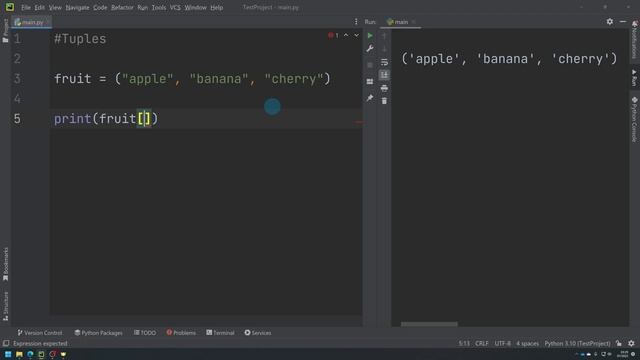Toggle Scroll to End in Run console
Viewport: 640px width, 360px height.
tap(384, 75)
